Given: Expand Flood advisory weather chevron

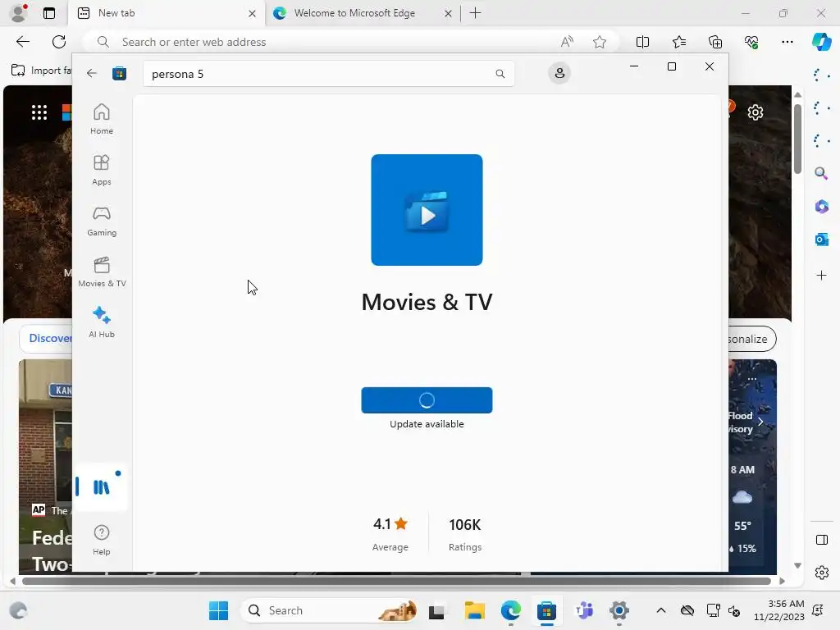Looking at the screenshot, I should tap(760, 422).
